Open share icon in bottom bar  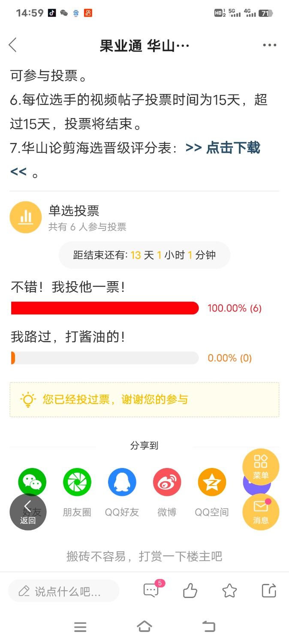(269, 591)
